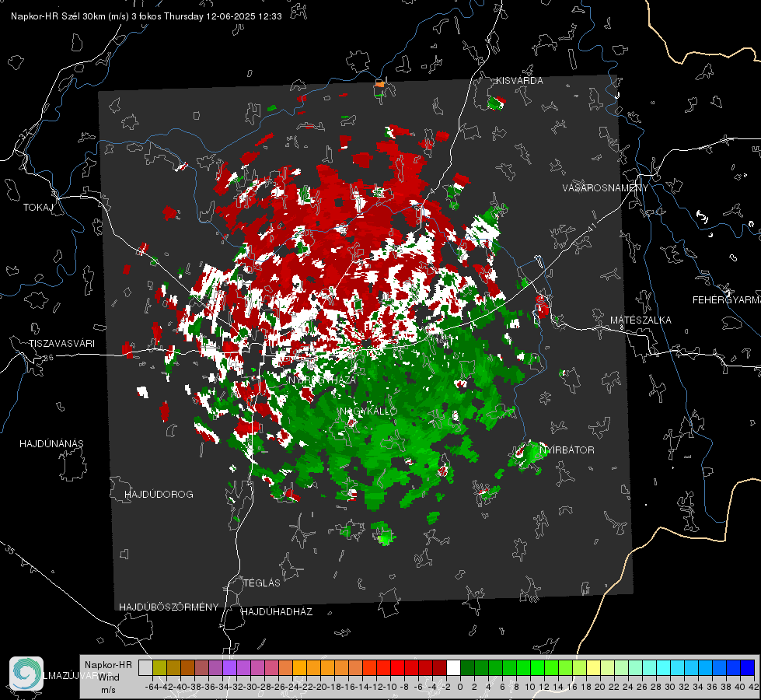
Task: Select the dark green swatch between 0 and 2
Action: [467, 667]
